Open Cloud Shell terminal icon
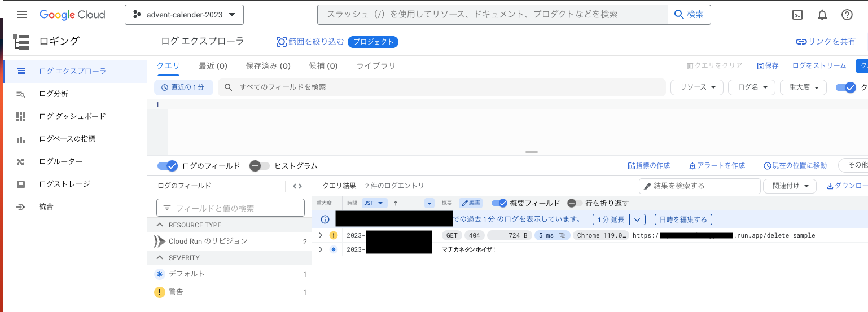Image resolution: width=868 pixels, height=312 pixels. pos(797,15)
